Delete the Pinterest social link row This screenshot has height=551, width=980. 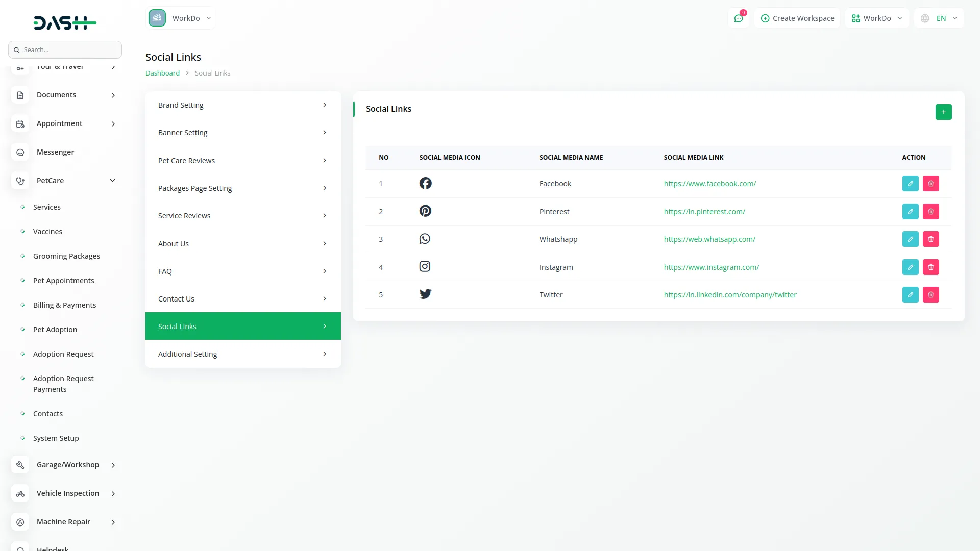click(x=930, y=212)
